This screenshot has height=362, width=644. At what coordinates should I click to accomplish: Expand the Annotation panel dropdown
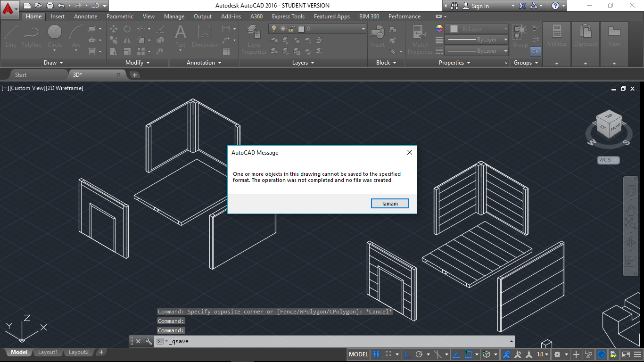[x=204, y=63]
